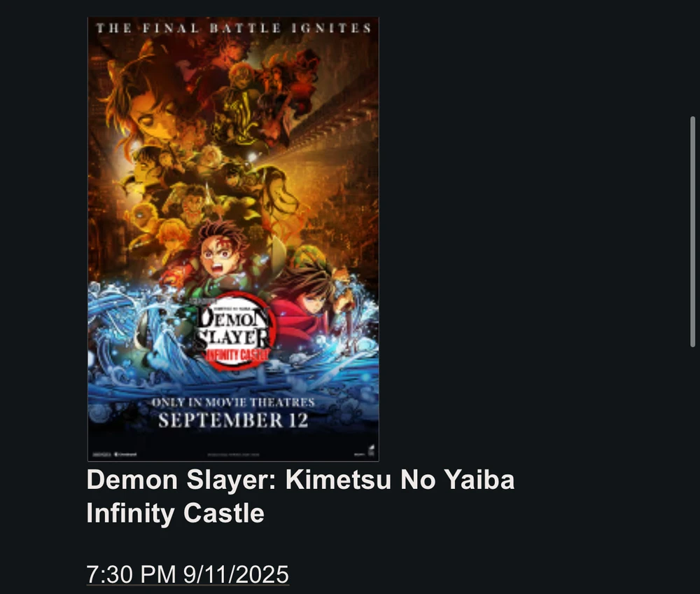Click the rating icon at poster bottom-right corner
The height and width of the screenshot is (594, 700).
click(x=370, y=450)
